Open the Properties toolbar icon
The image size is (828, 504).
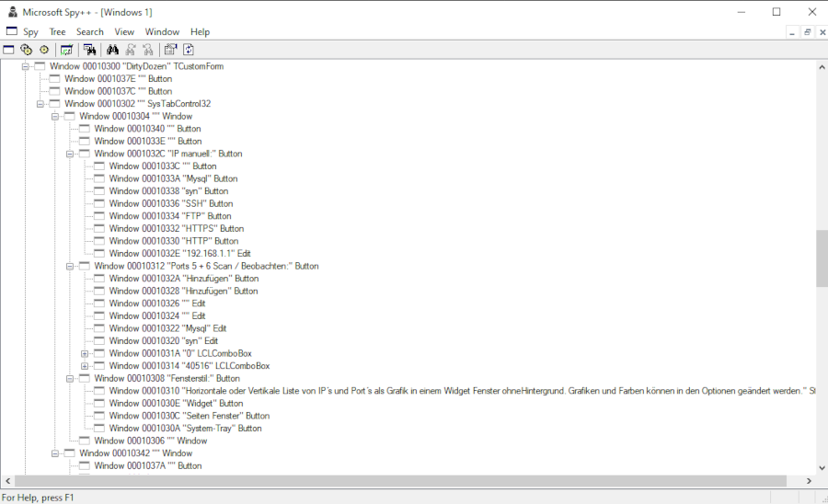170,50
